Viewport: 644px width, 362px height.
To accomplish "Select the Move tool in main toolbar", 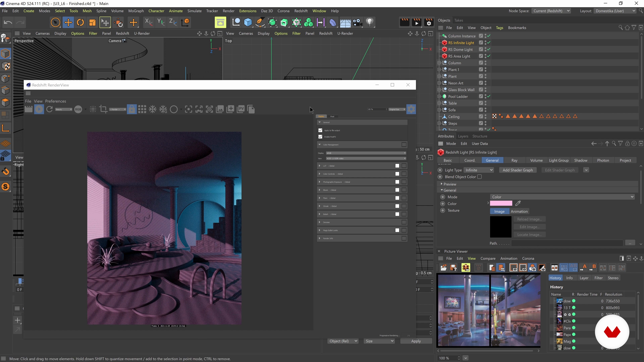I will [68, 22].
